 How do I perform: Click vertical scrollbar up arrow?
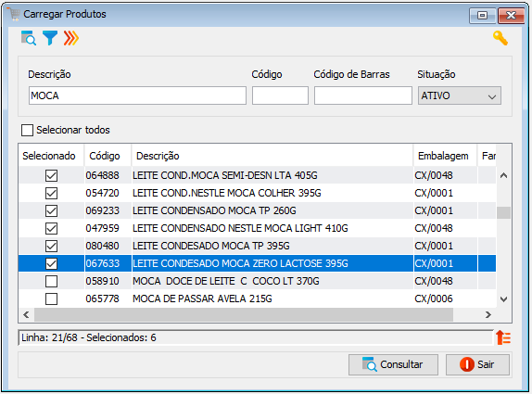coord(504,175)
